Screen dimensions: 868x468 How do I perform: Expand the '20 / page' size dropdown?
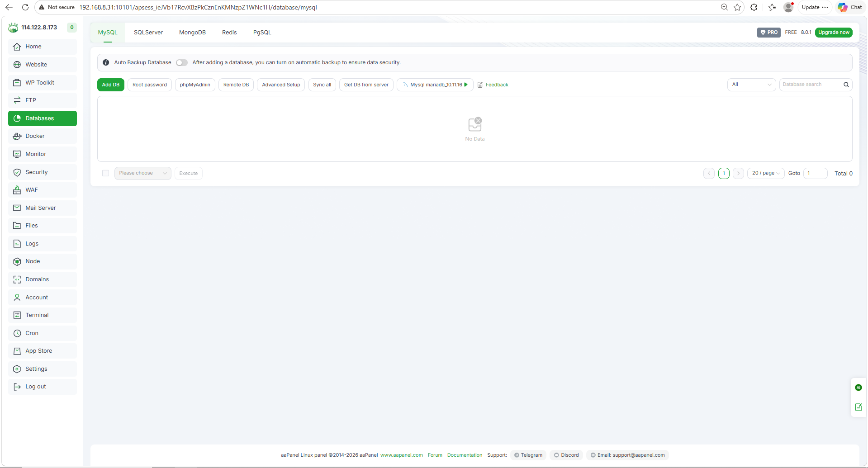765,173
